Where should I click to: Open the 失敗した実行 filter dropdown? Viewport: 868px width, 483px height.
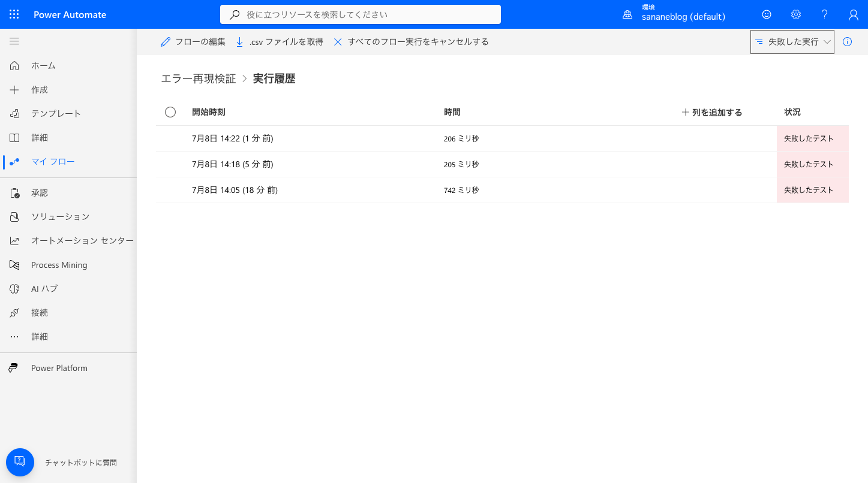click(x=792, y=42)
